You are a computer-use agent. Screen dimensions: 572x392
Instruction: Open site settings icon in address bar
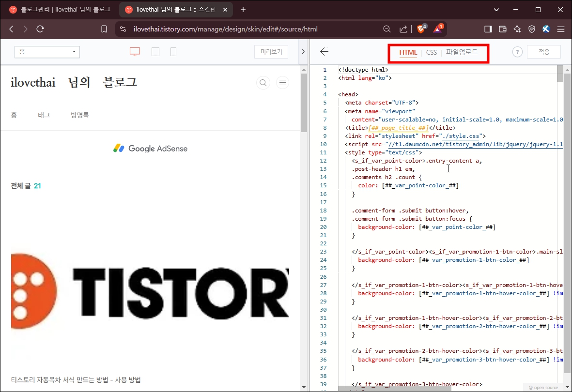coord(123,29)
